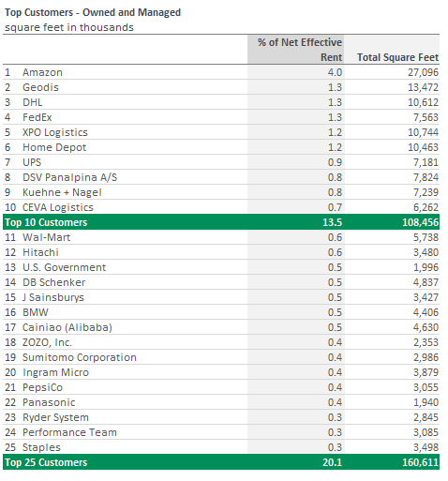Click the Wal-Mart customer name
Screen dimensions: 448x481
point(46,237)
